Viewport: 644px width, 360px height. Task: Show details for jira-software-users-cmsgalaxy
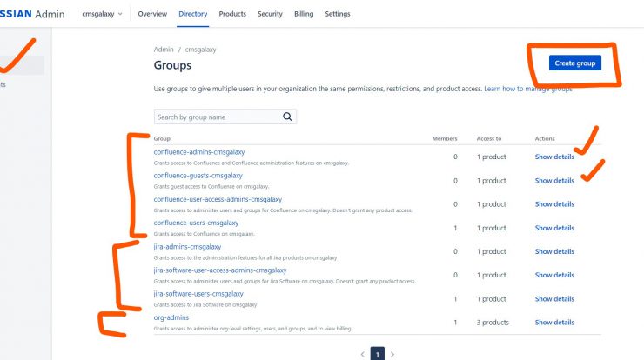tap(554, 298)
